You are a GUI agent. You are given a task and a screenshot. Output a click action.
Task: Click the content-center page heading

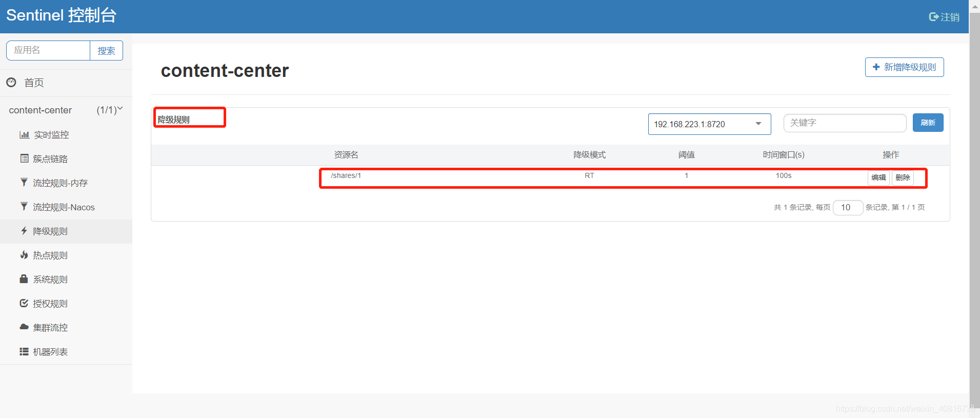click(x=225, y=70)
